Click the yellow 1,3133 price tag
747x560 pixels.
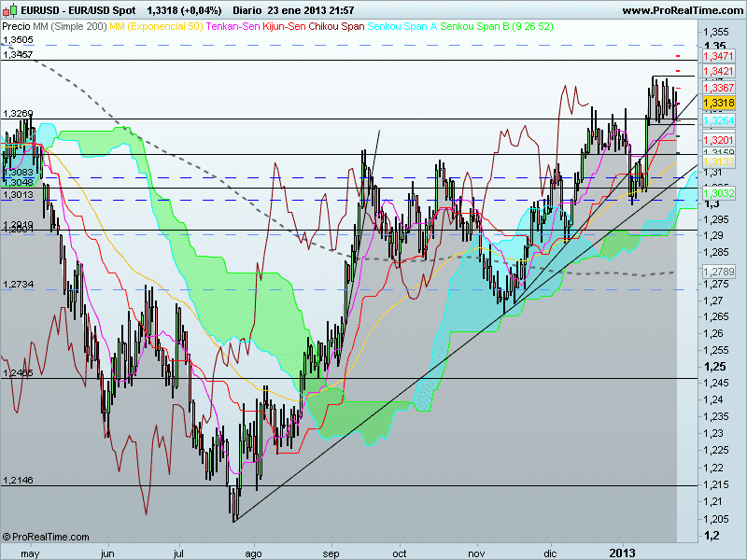(718, 161)
